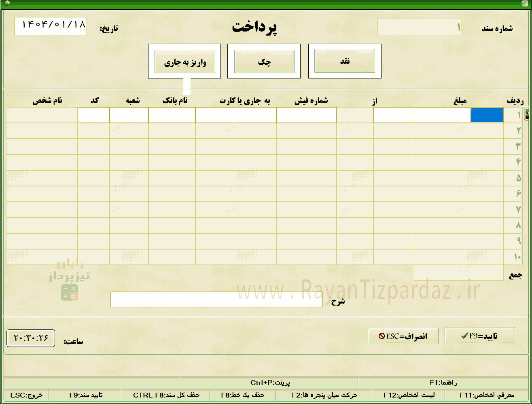This screenshot has height=404, width=532.
Task: Click the پرینت:Ctrl+P print entry
Action: point(270,382)
